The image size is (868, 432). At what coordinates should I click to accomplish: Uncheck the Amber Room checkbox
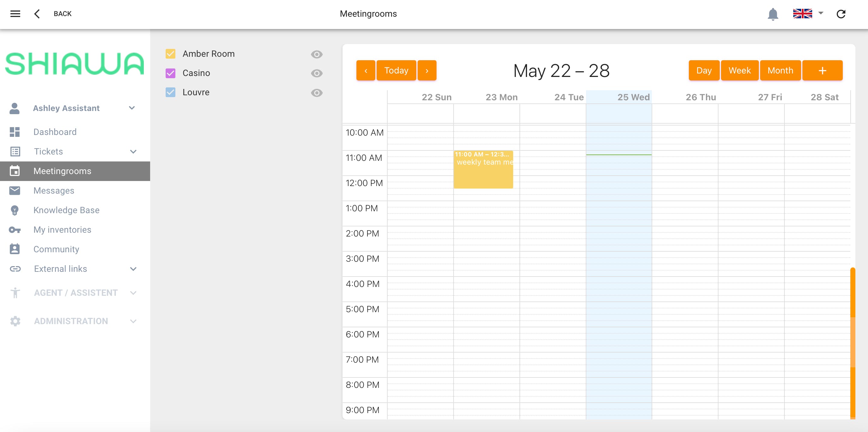pos(171,54)
